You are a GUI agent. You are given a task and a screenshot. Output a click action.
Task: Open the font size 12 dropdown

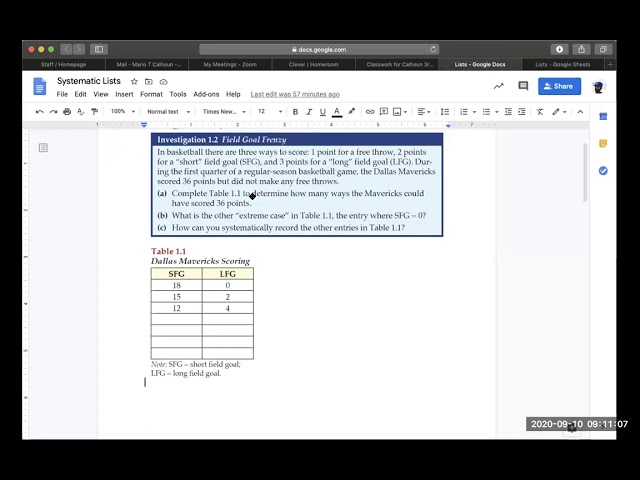click(x=270, y=111)
